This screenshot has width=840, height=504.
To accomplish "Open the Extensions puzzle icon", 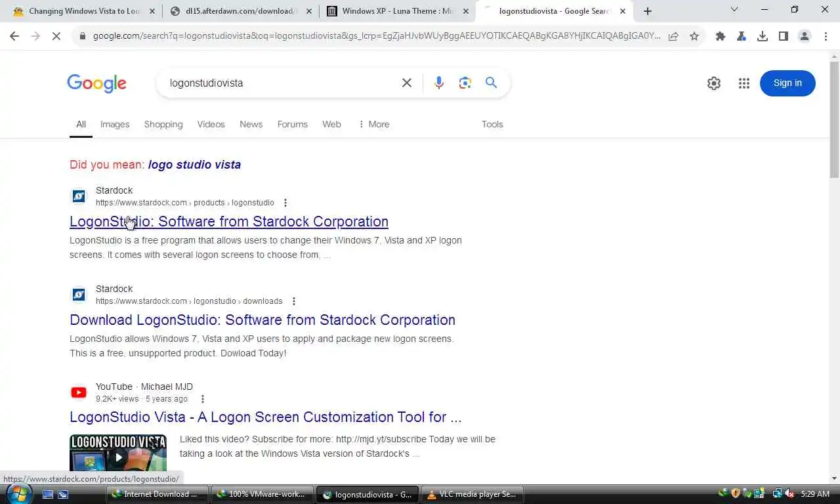I will (721, 36).
